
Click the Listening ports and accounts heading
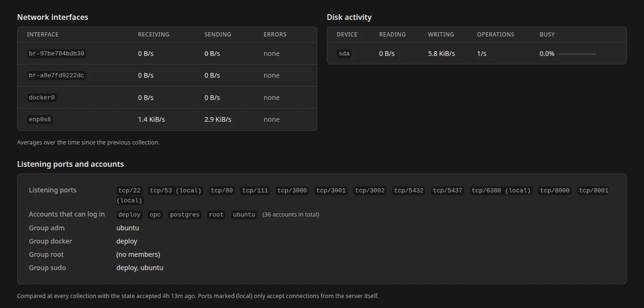pyautogui.click(x=71, y=164)
